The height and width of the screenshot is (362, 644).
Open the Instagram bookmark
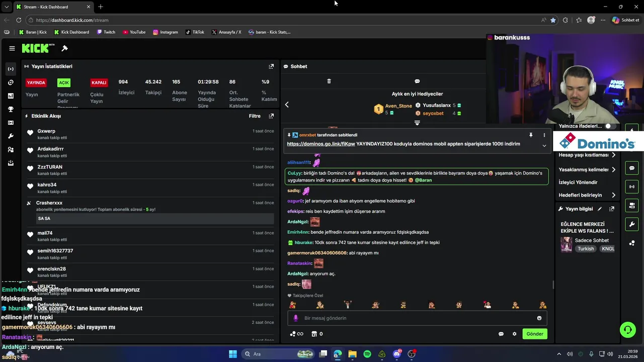[166, 32]
